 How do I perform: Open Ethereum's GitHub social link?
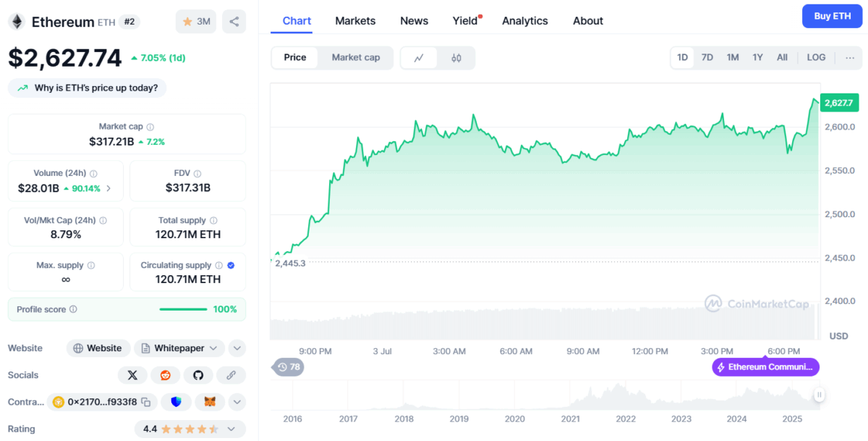198,375
